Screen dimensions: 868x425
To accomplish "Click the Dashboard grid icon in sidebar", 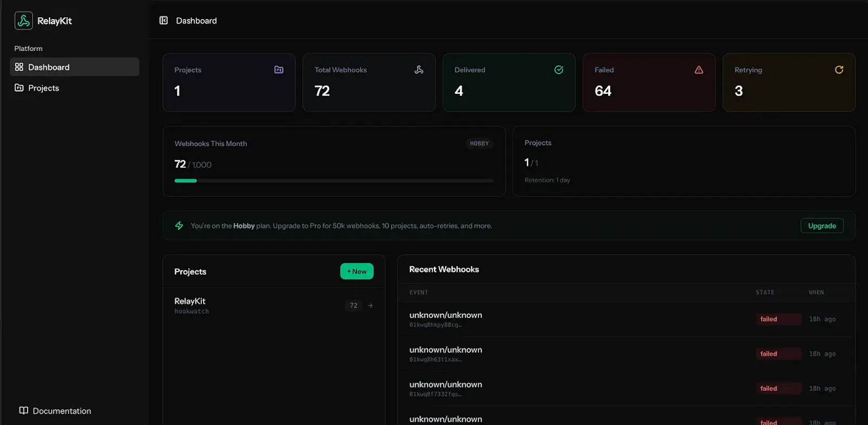I will click(x=19, y=67).
